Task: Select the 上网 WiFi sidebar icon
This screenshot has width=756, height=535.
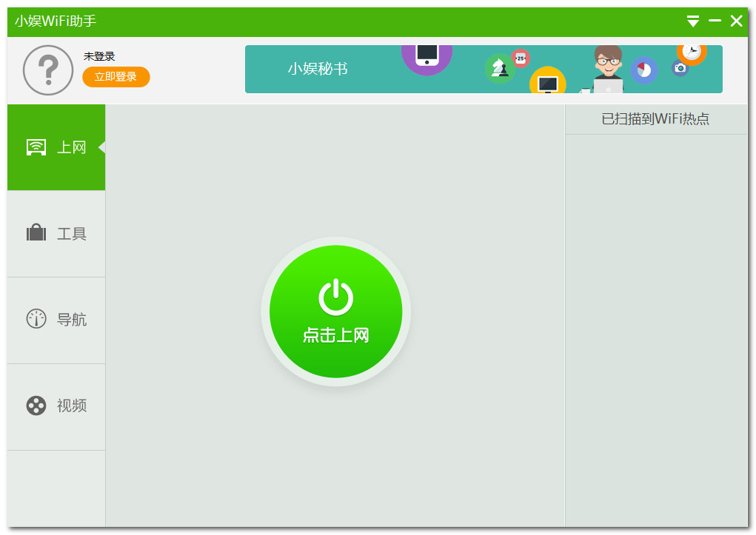Action: 36,147
